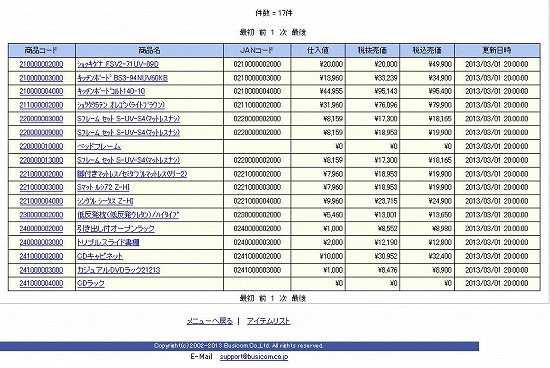This screenshot has width=550, height=368.
Task: Open トリプルスライド書棚 product link
Action: pyautogui.click(x=108, y=242)
